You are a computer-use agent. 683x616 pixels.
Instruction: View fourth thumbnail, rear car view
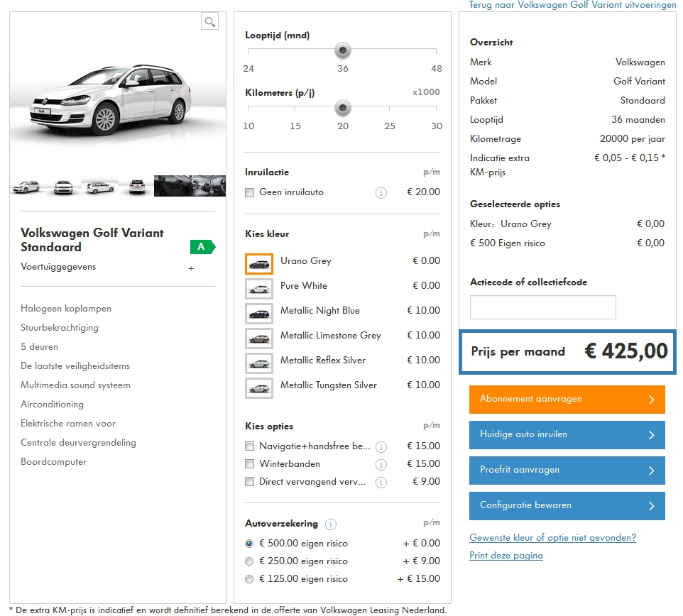(x=137, y=187)
